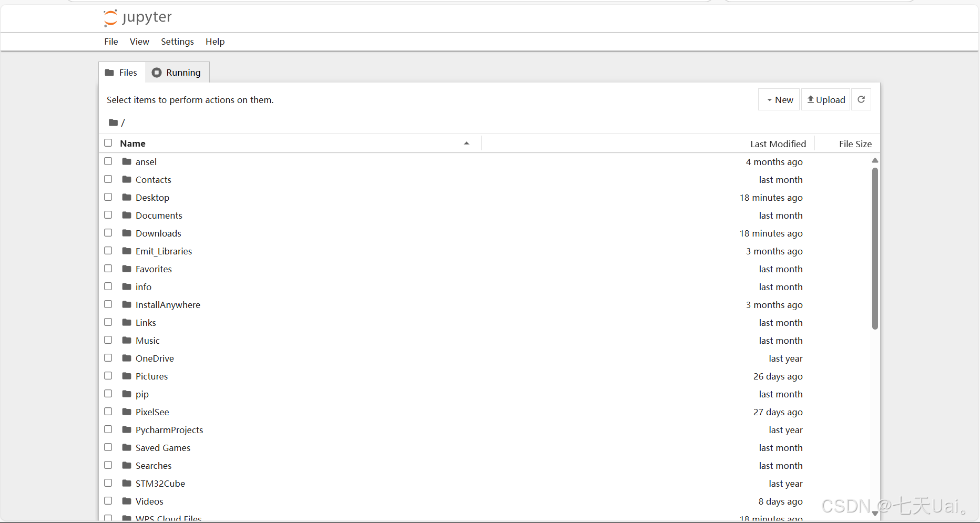
Task: Open the New dropdown menu
Action: coord(779,99)
